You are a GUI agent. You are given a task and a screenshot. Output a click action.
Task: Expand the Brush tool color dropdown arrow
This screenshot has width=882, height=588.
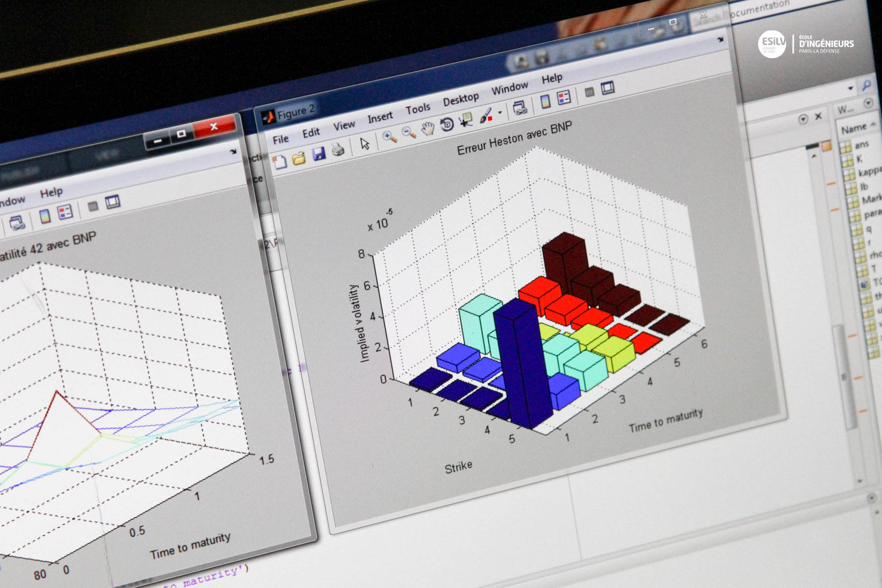pos(500,112)
